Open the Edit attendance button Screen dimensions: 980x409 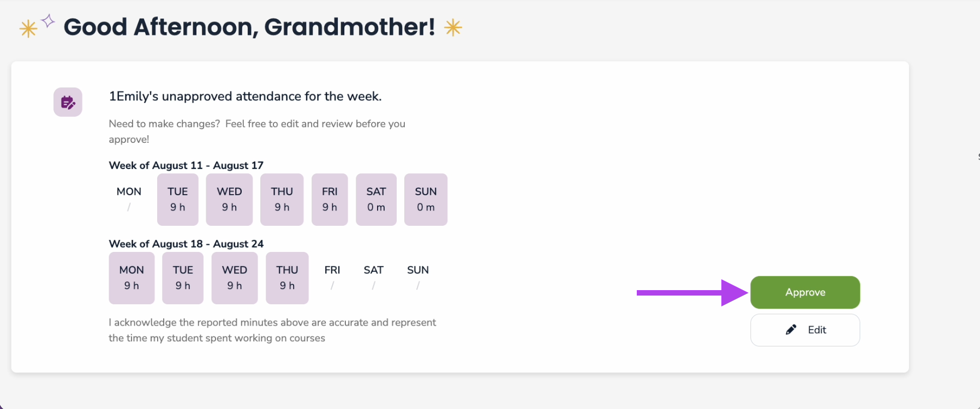click(805, 330)
